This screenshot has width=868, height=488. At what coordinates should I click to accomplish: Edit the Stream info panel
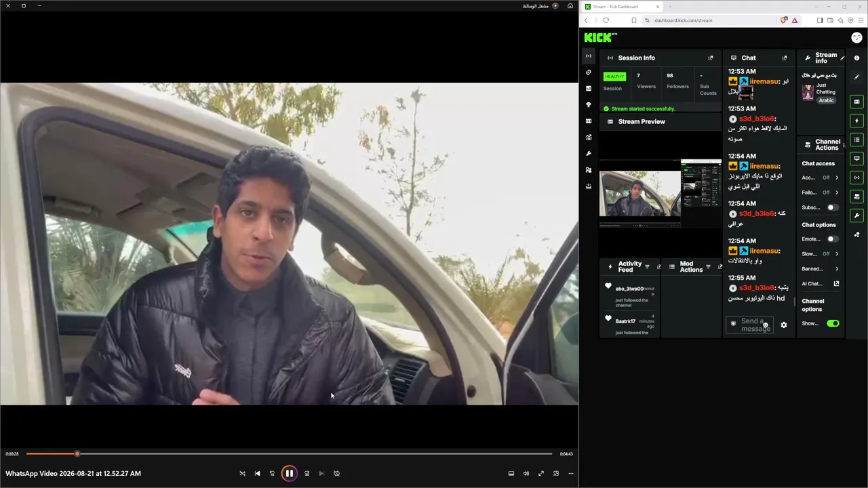(842, 58)
